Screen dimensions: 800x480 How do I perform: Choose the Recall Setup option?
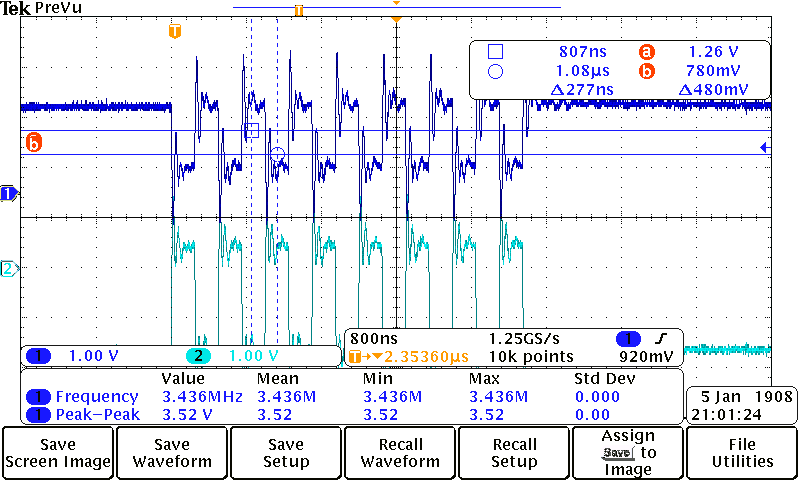click(x=513, y=452)
